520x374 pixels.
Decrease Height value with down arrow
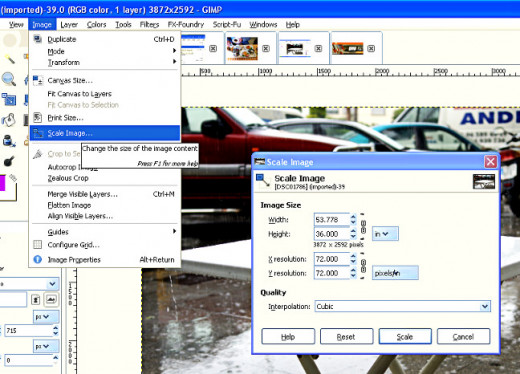pos(353,236)
